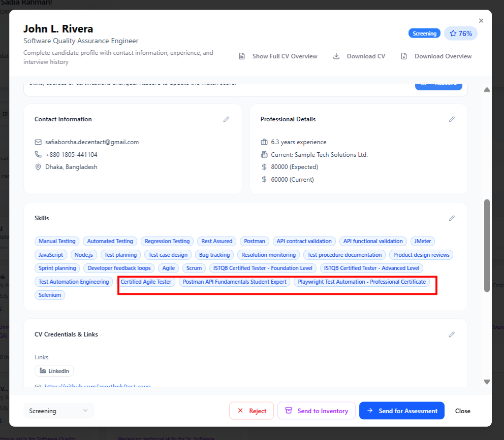The image size is (504, 440).
Task: Click the location pin icon for Dhaka
Action: (x=38, y=167)
